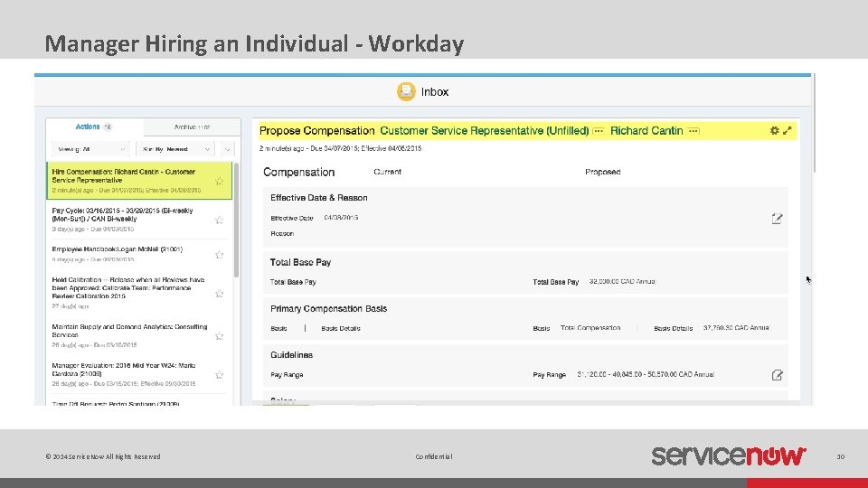Screen dimensions: 868x488
Task: Expand the task to full screen
Action: (x=788, y=130)
